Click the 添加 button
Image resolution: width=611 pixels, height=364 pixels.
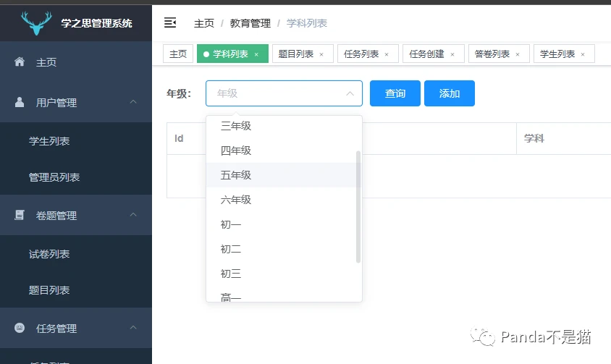450,93
